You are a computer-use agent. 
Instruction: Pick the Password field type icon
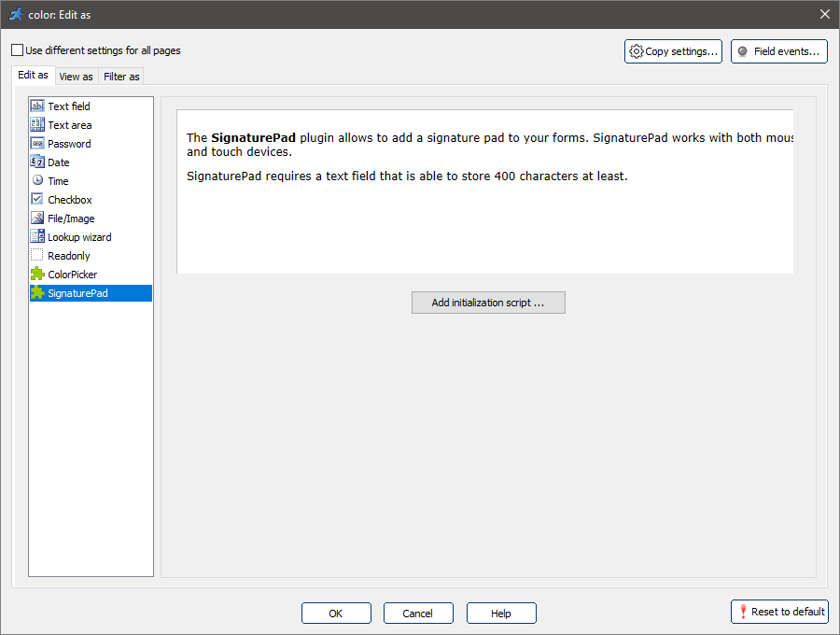37,144
